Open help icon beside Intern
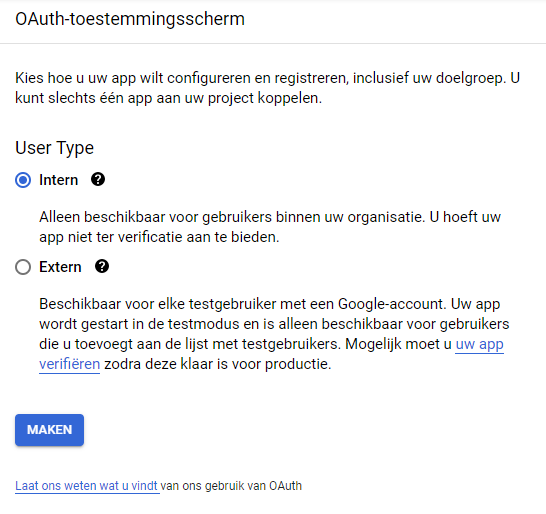This screenshot has height=514, width=546. point(98,180)
